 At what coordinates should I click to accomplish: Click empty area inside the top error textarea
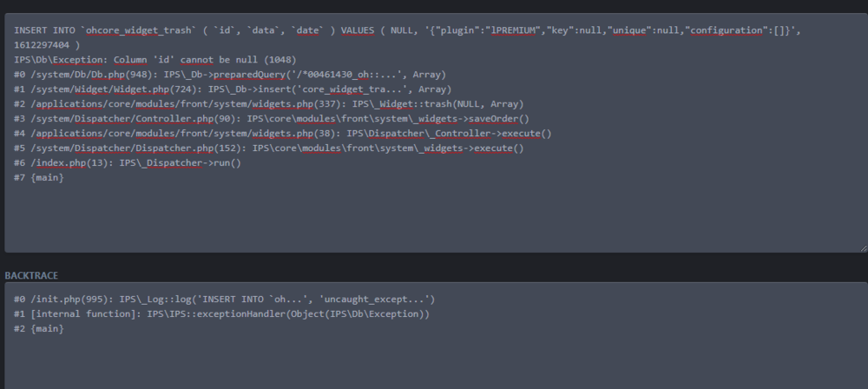(x=434, y=217)
